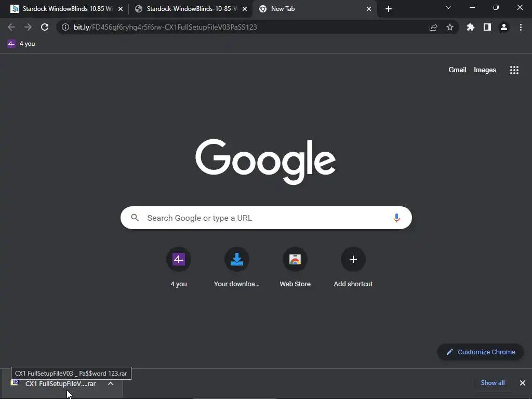Open the Extensions puzzle icon
Viewport: 532px width, 399px height.
point(471,27)
